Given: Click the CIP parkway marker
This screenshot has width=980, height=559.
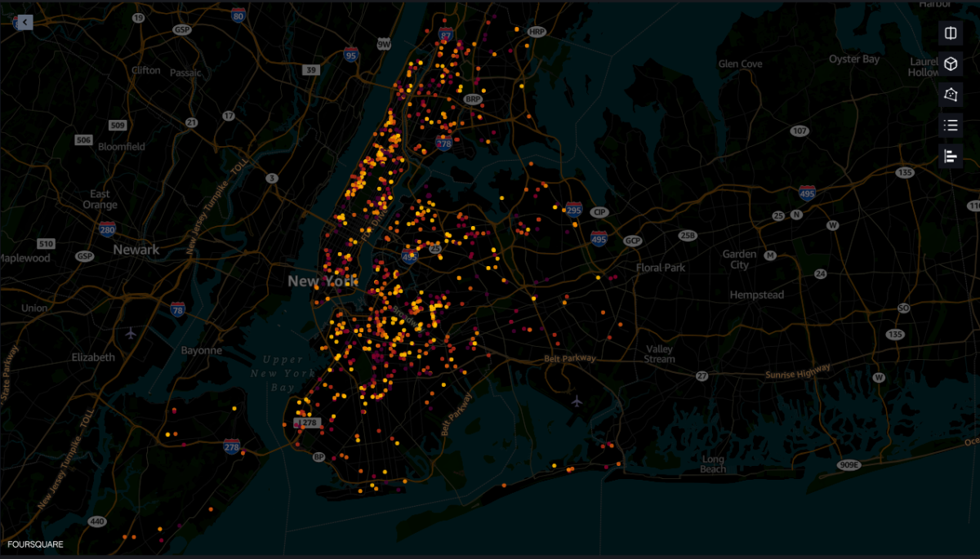Looking at the screenshot, I should (x=600, y=211).
